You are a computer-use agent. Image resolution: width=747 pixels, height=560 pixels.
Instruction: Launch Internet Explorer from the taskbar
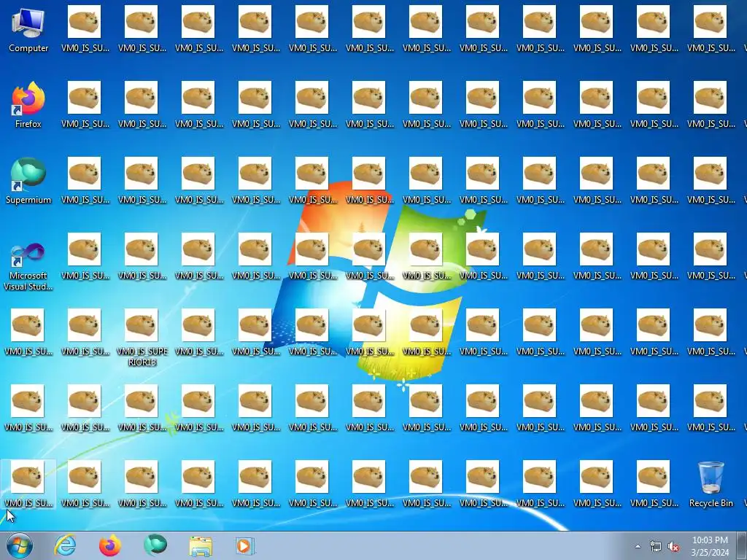pos(65,545)
